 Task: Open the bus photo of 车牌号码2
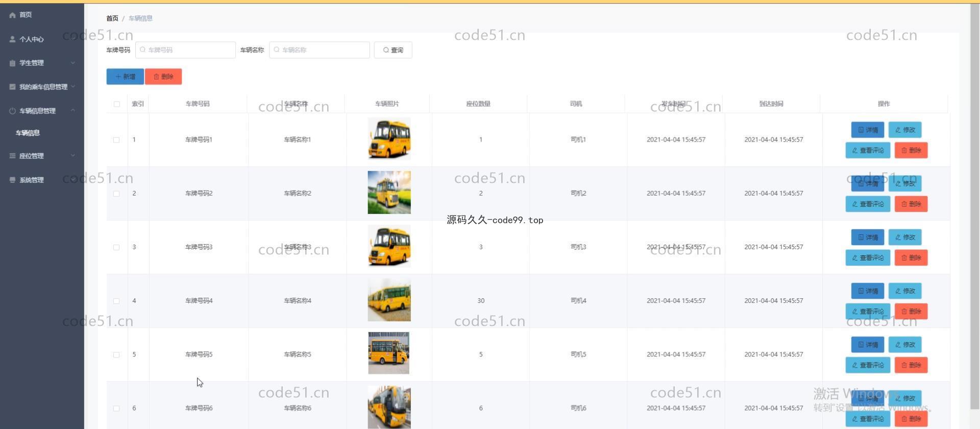(x=389, y=193)
